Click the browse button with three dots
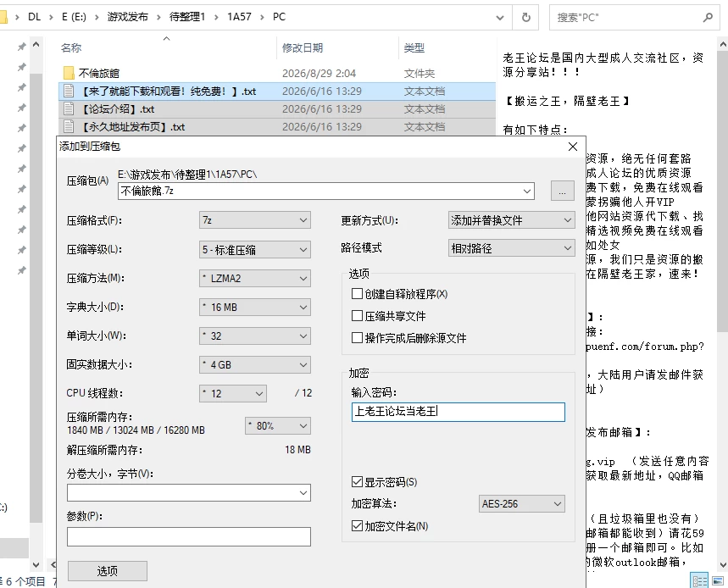 (562, 191)
